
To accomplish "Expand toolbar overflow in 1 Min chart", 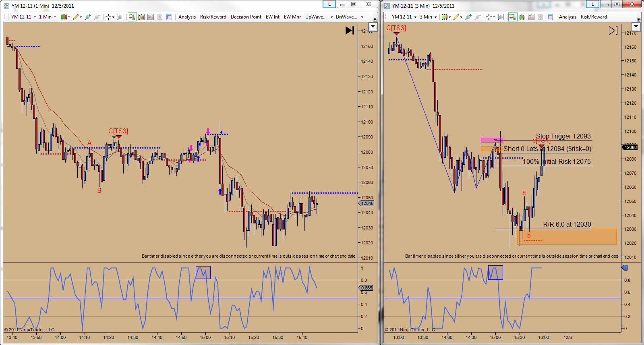I will click(x=375, y=19).
